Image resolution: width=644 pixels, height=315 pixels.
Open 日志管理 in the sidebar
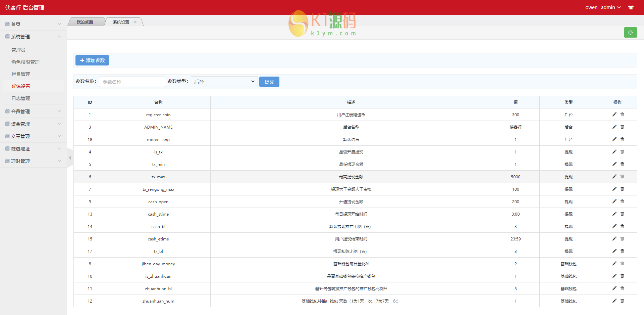click(x=21, y=98)
